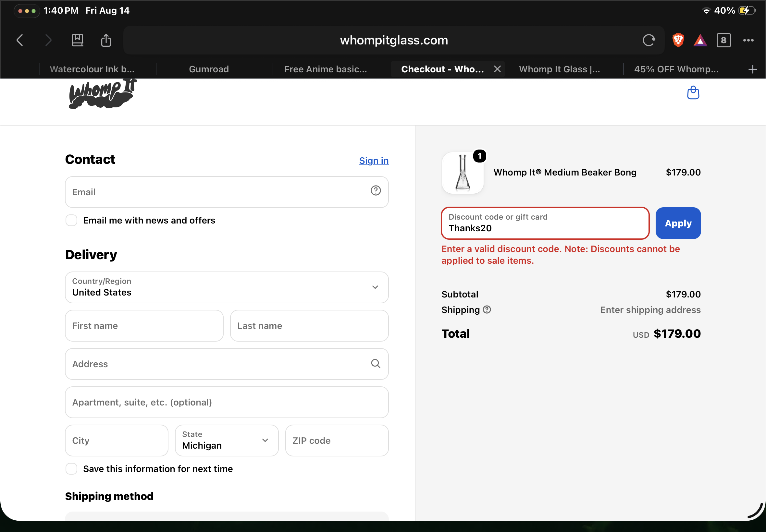
Task: Tap the Wi-Fi status icon
Action: [x=706, y=11]
